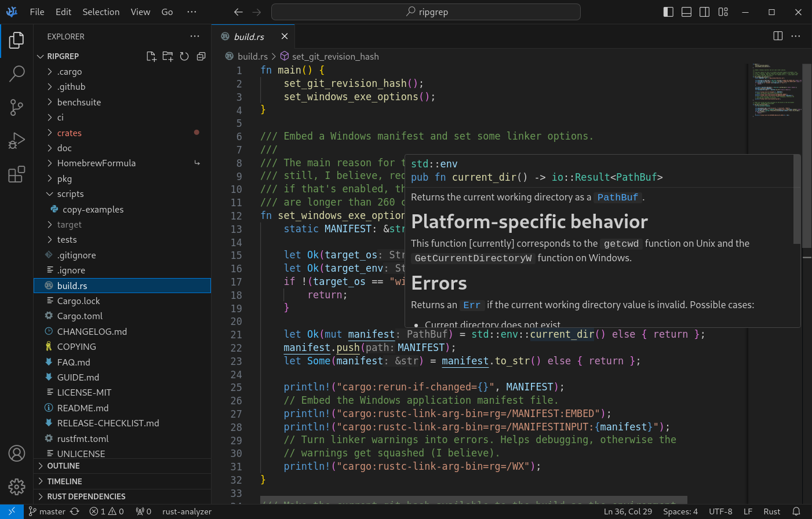Expand the tests folder

[x=122, y=240]
